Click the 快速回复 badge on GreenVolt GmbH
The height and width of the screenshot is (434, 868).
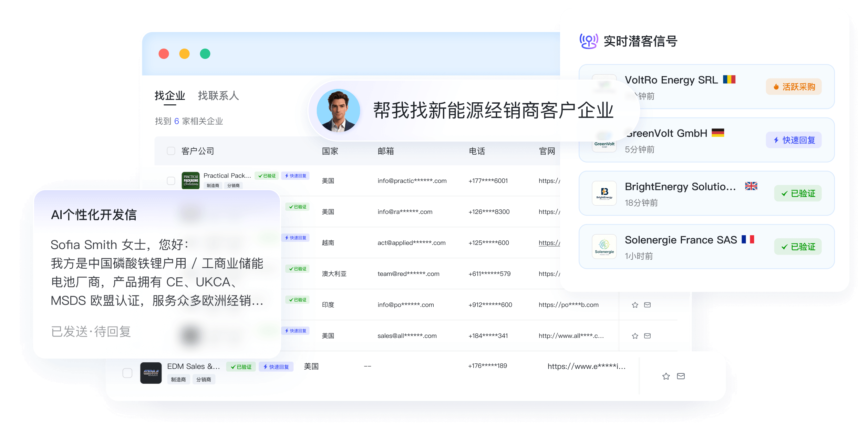click(794, 140)
